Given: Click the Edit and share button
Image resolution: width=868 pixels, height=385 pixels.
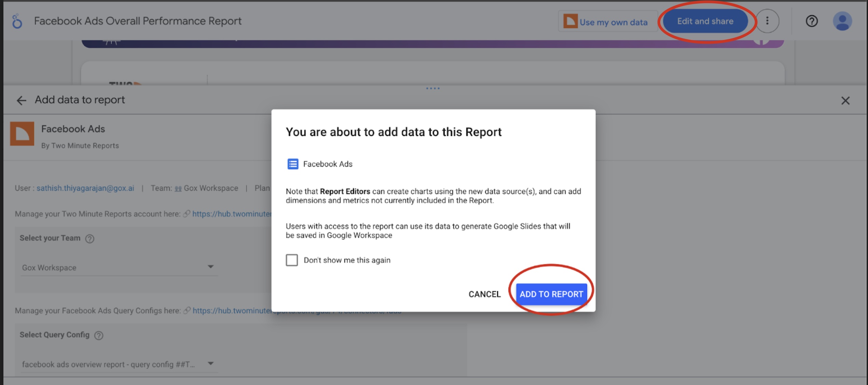Looking at the screenshot, I should (705, 21).
